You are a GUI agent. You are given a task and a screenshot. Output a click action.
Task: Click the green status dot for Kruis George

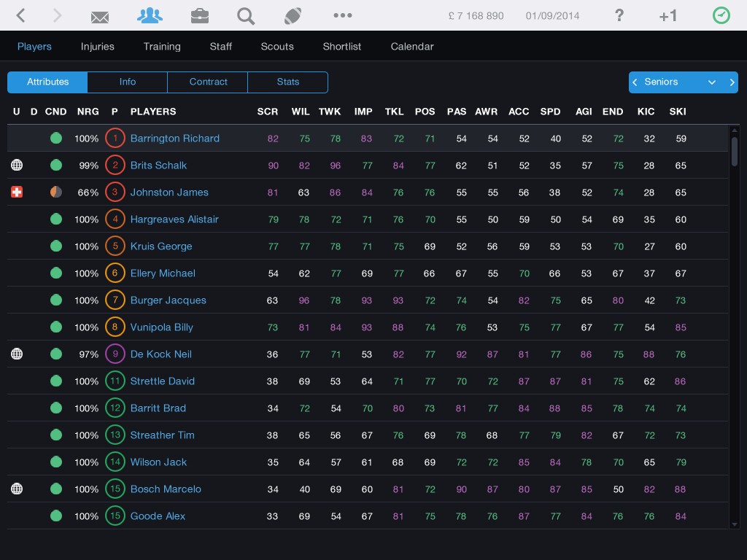click(56, 246)
